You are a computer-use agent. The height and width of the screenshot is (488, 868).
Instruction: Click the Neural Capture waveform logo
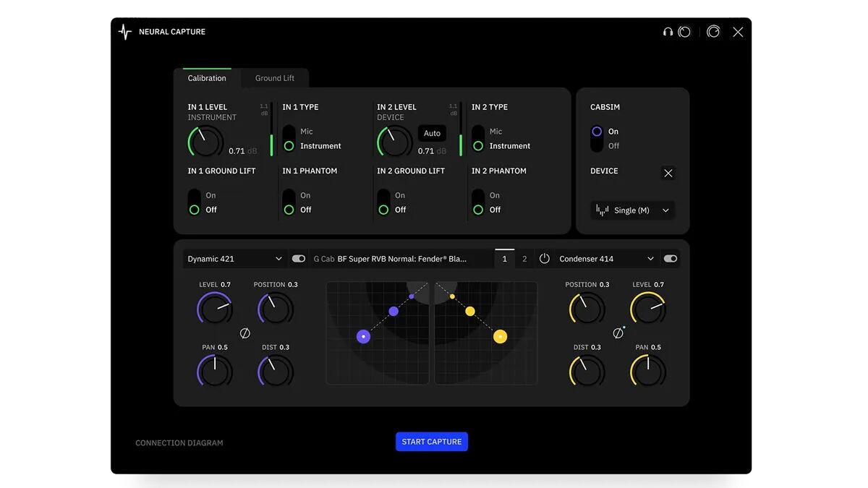coord(125,32)
